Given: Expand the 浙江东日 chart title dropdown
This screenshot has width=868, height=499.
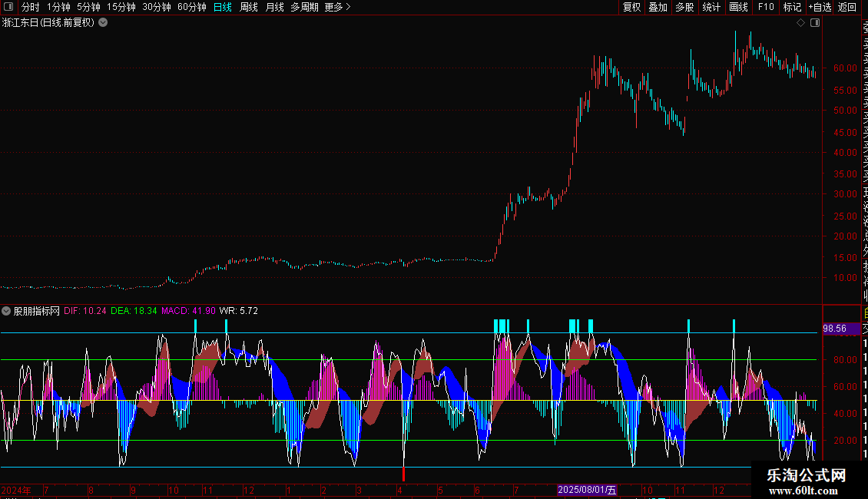Looking at the screenshot, I should pyautogui.click(x=103, y=23).
